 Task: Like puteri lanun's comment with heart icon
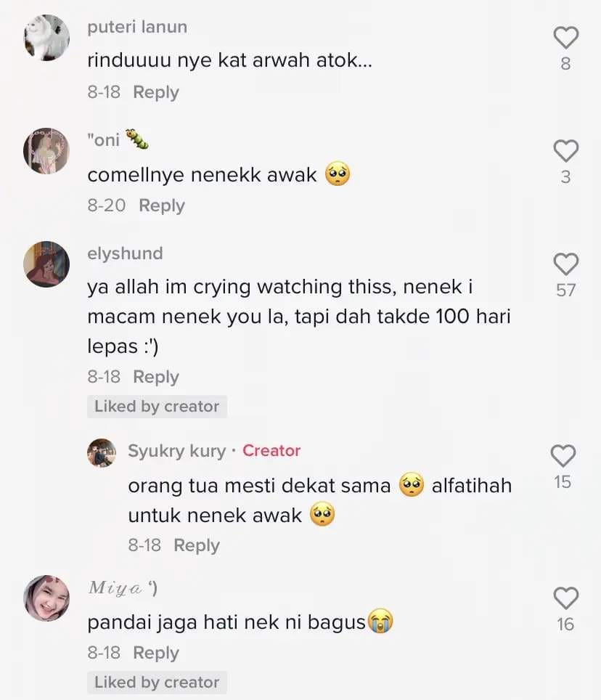click(x=565, y=38)
